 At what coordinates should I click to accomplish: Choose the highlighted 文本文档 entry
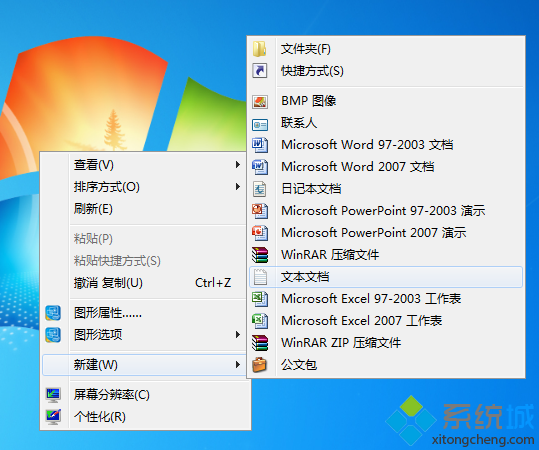[x=386, y=277]
